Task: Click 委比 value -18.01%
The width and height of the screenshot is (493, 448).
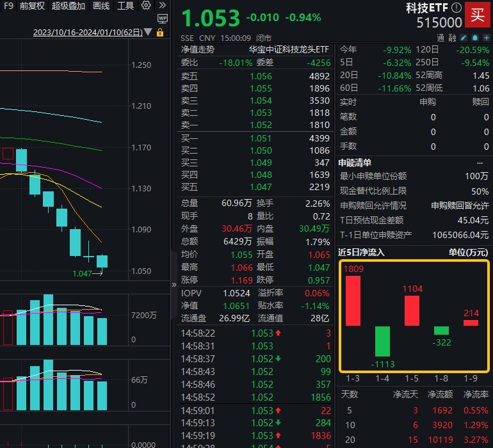Action: 236,63
